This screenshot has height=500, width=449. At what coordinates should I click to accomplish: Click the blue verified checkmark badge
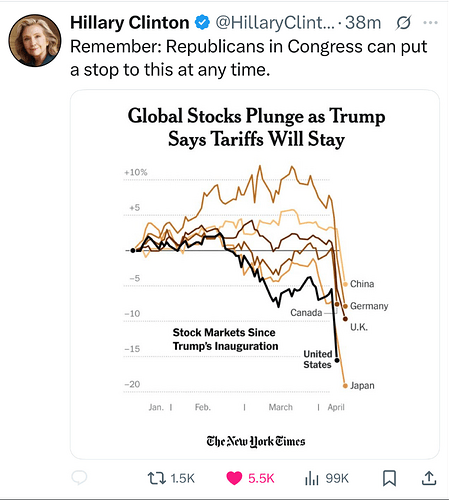click(202, 22)
